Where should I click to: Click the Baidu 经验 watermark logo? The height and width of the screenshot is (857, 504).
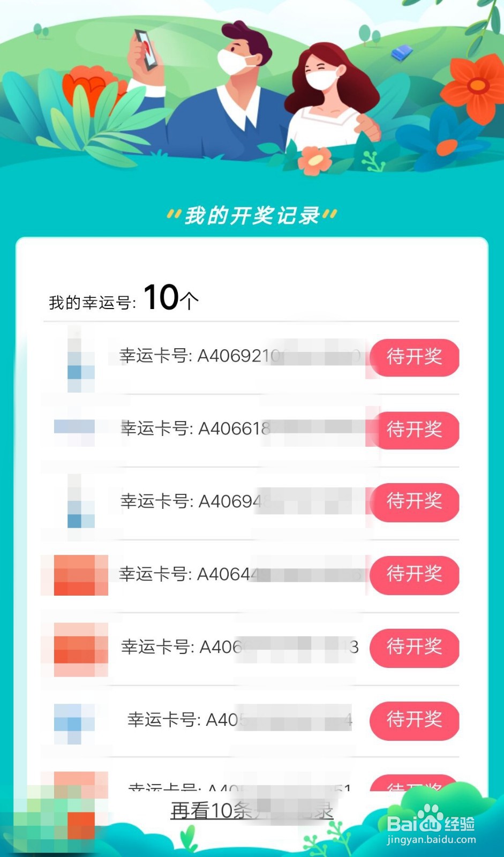431,824
